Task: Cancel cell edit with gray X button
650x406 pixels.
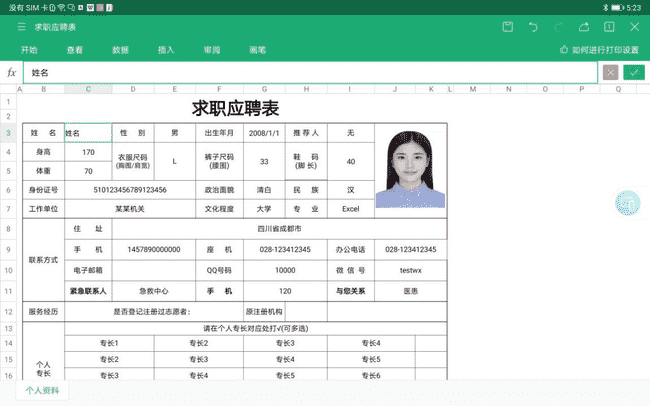Action: click(610, 73)
